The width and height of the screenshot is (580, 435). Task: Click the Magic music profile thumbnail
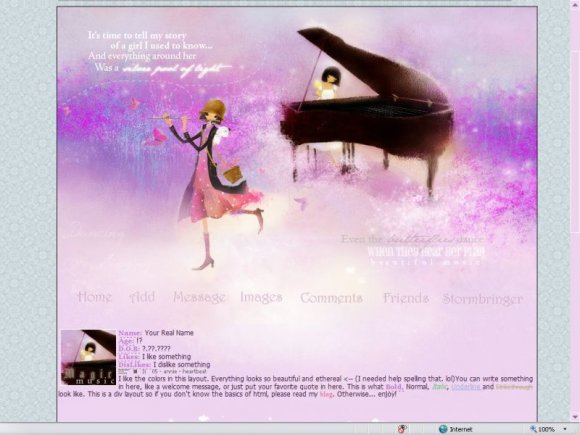[x=88, y=357]
